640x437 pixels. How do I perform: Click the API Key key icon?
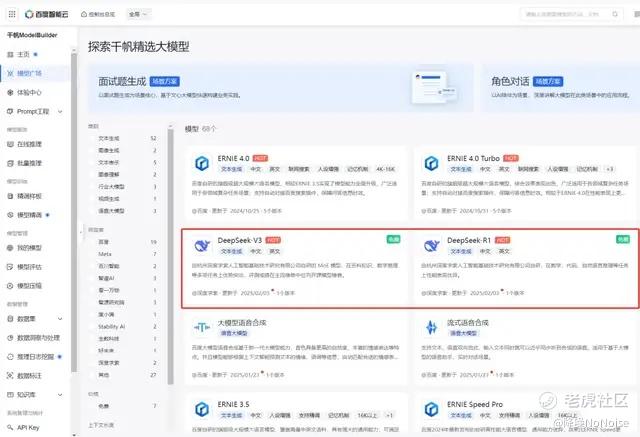(x=10, y=428)
